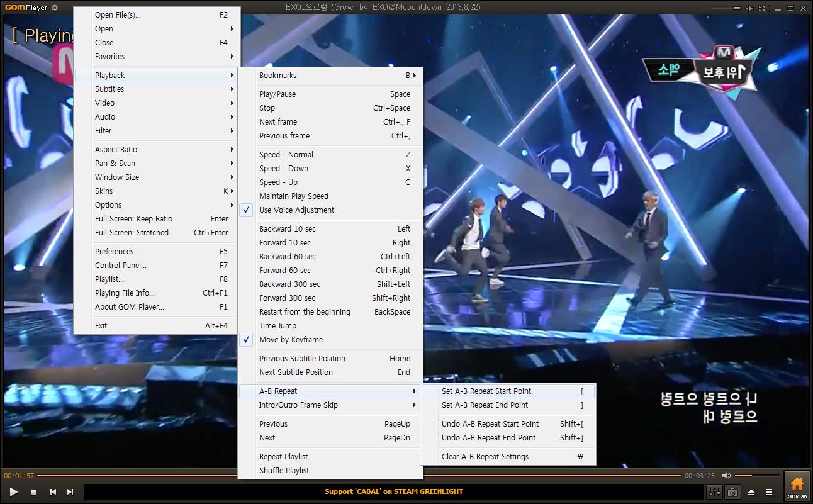The height and width of the screenshot is (504, 813).
Task: Open the playlist icon in bottom bar
Action: (769, 491)
